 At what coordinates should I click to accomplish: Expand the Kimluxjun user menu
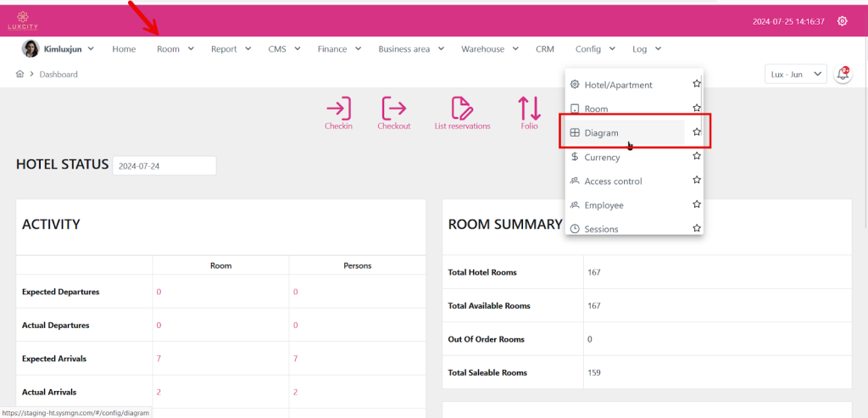[59, 49]
